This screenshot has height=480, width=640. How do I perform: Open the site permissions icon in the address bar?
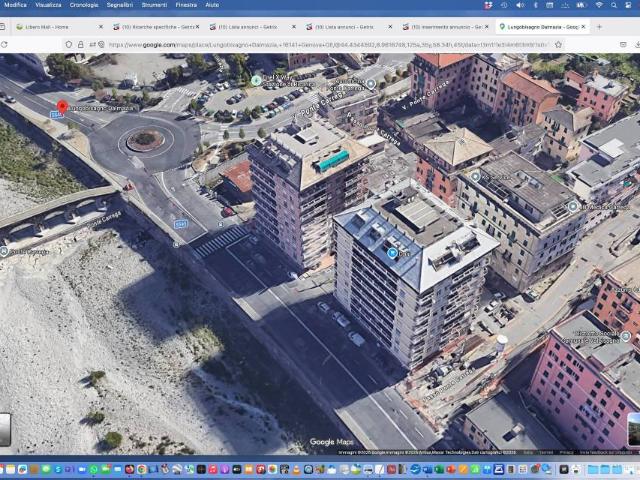coord(93,44)
